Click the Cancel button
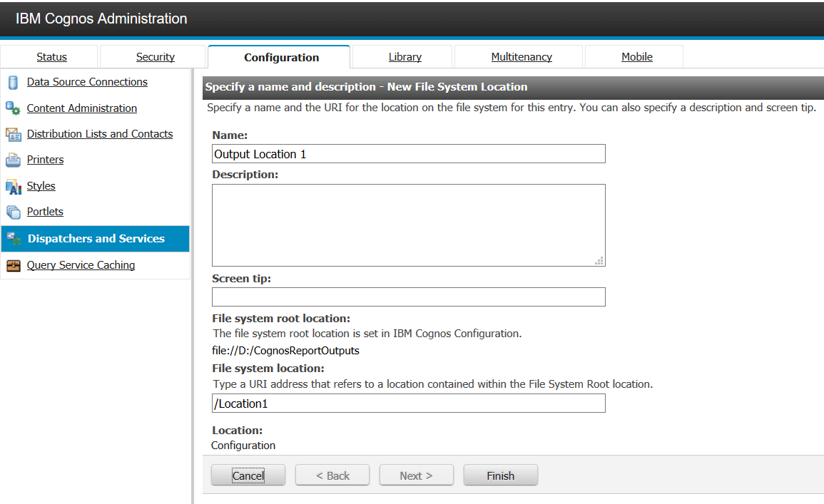 click(x=248, y=475)
